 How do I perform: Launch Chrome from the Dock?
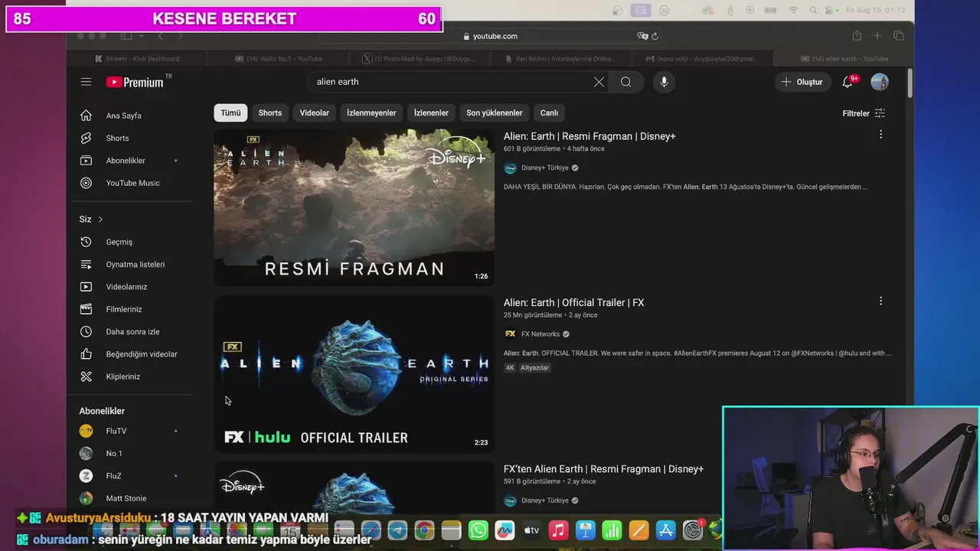(x=424, y=530)
